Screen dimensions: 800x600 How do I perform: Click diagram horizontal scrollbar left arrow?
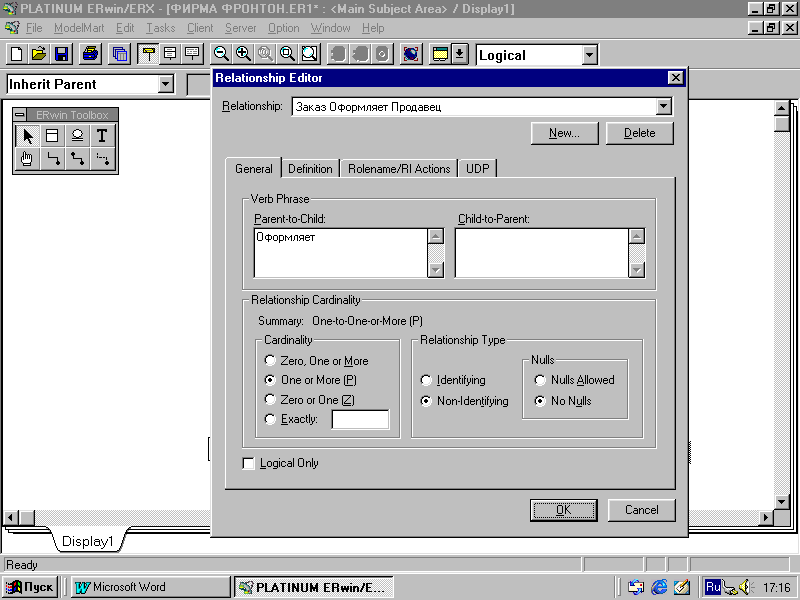[10, 517]
